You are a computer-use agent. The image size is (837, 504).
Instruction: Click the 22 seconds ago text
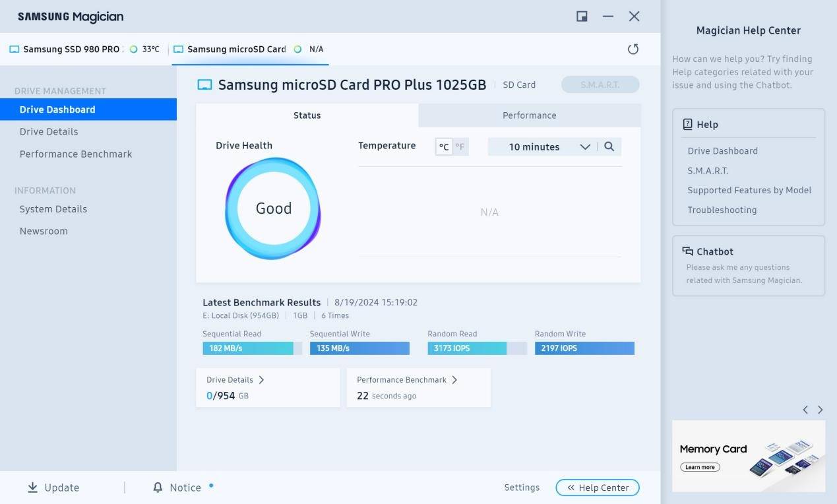tap(387, 396)
